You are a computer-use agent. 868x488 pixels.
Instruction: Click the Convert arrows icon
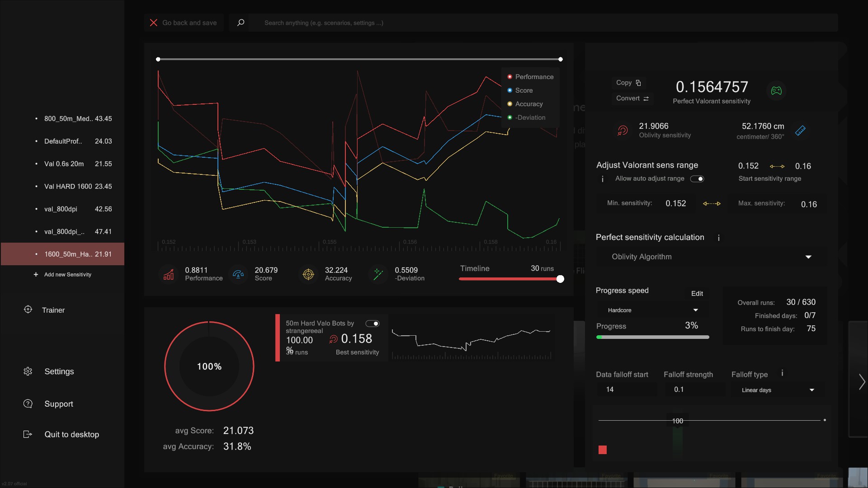click(646, 99)
